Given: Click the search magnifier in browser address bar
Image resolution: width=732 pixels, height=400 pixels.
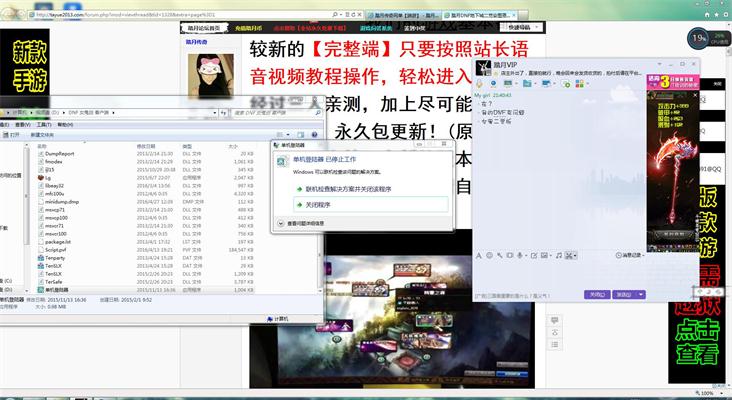Looking at the screenshot, I should pyautogui.click(x=335, y=15).
